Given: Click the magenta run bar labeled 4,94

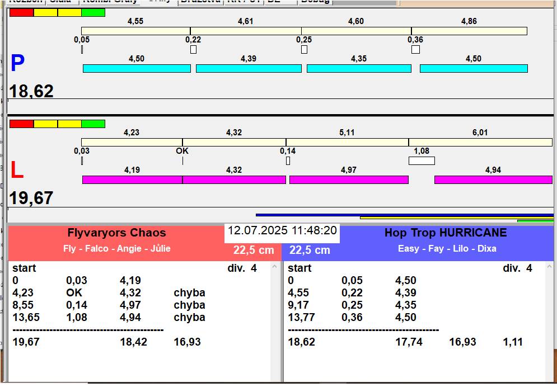Looking at the screenshot, I should 493,180.
